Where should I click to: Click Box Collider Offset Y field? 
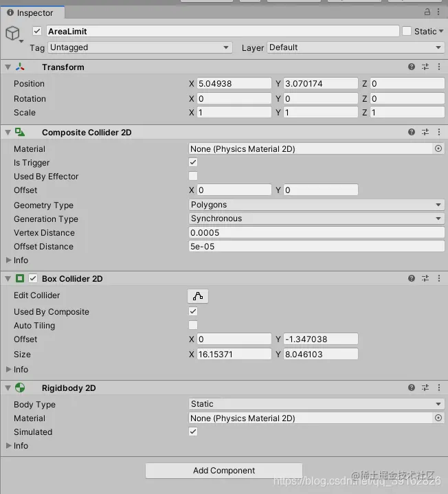tap(321, 339)
